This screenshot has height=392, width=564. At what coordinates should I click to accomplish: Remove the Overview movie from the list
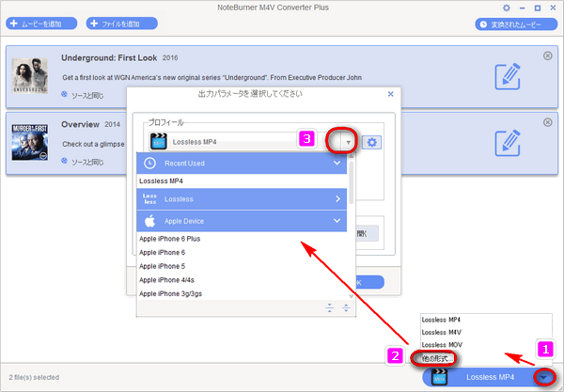(547, 122)
